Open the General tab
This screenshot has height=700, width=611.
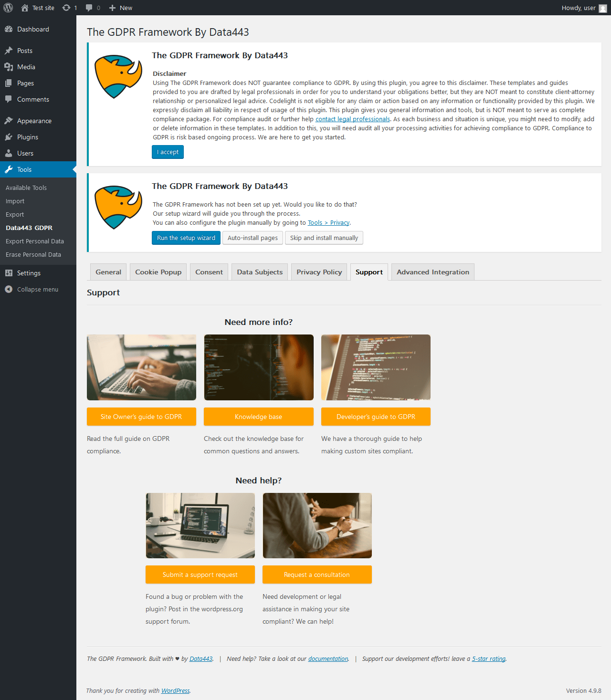pos(108,272)
